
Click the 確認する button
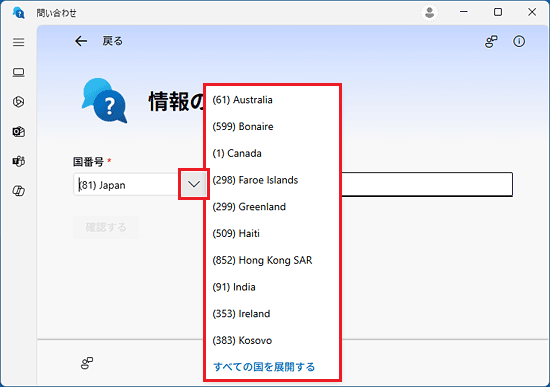click(106, 227)
